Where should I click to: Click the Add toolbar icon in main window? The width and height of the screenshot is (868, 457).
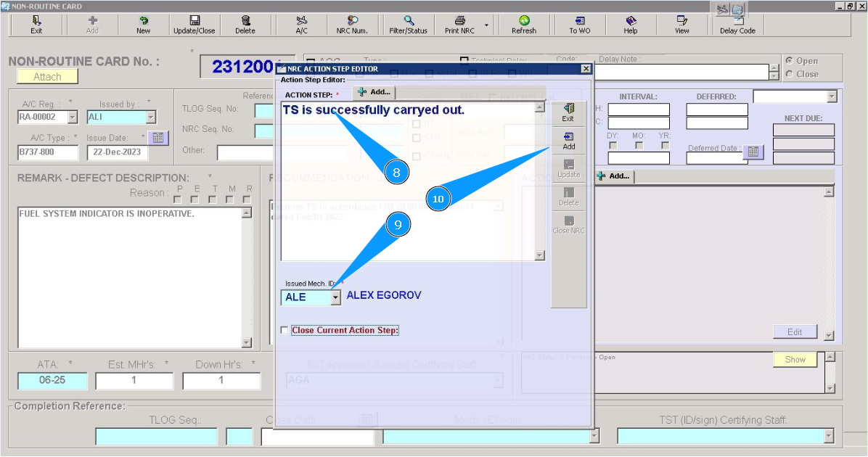coord(92,20)
